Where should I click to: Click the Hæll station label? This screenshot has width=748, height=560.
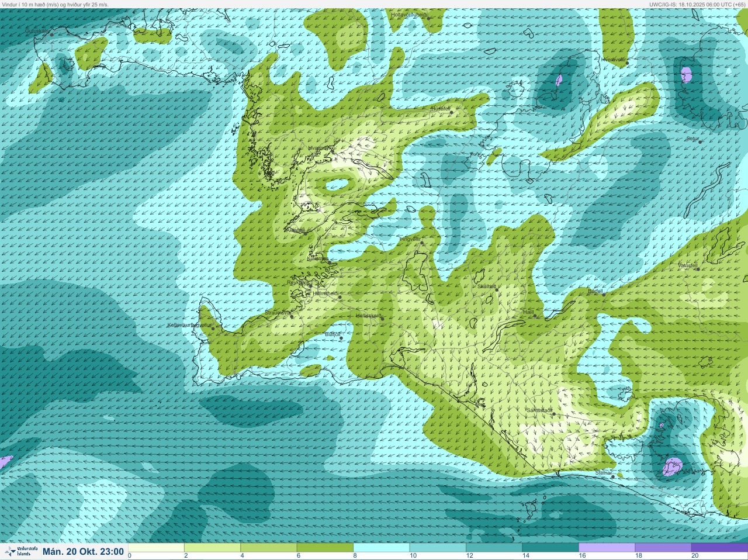(529, 312)
